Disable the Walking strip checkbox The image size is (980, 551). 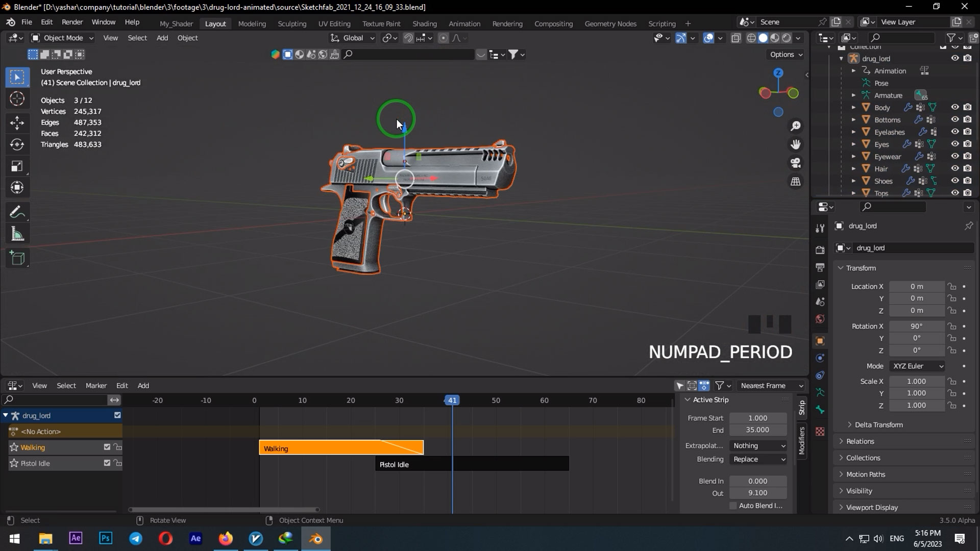pyautogui.click(x=107, y=447)
